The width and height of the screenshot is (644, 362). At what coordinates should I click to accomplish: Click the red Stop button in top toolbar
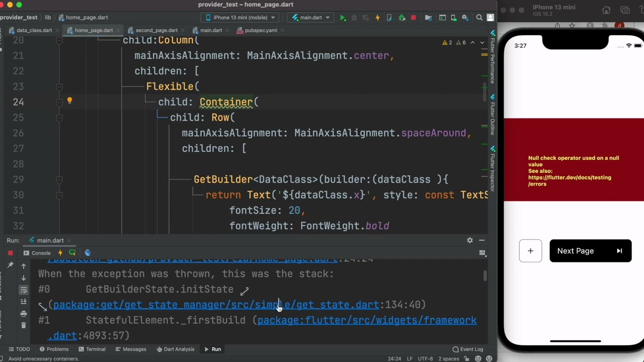(x=414, y=18)
